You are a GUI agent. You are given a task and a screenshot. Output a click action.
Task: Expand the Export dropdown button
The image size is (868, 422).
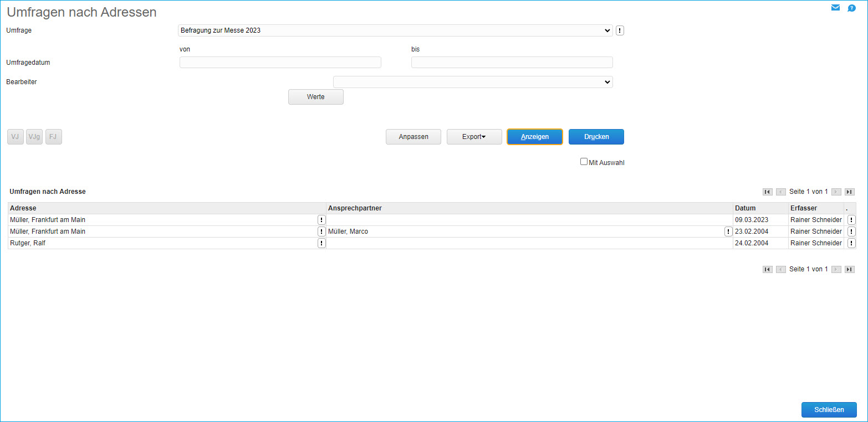[x=474, y=137]
